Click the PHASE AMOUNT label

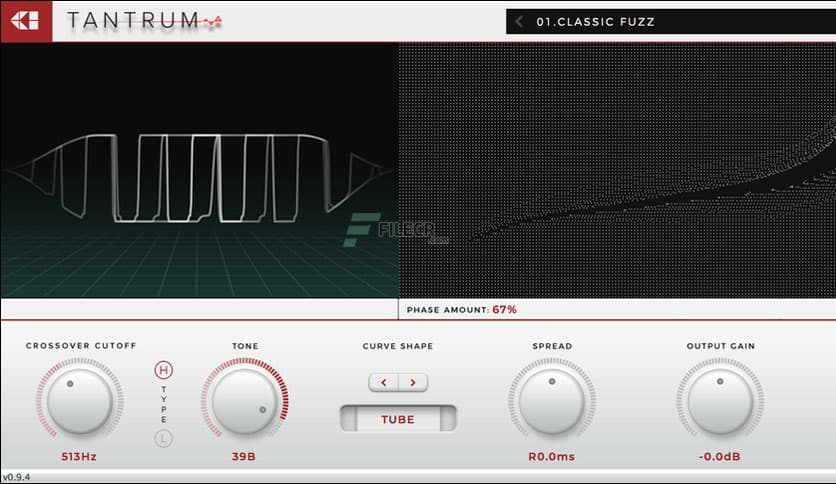point(448,310)
